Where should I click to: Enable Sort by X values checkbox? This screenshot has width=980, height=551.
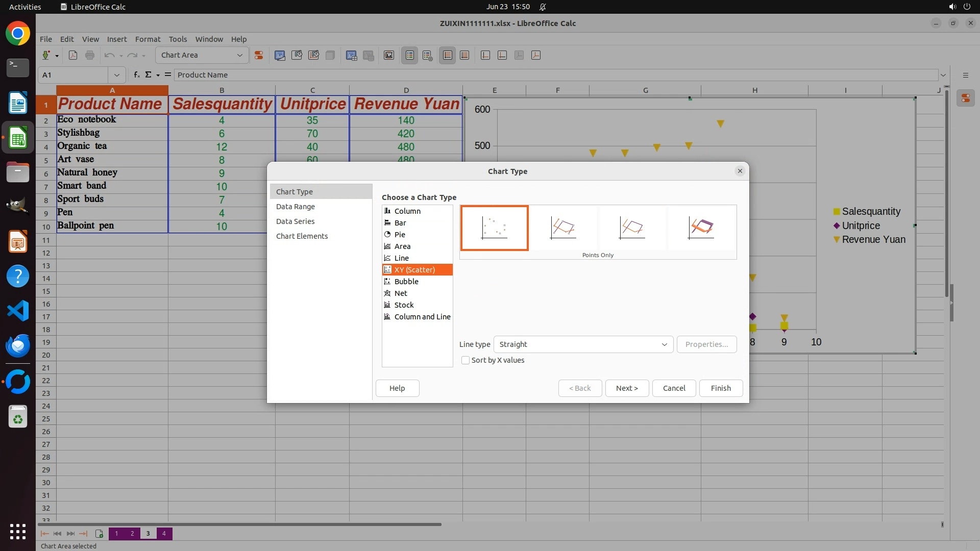coord(465,360)
